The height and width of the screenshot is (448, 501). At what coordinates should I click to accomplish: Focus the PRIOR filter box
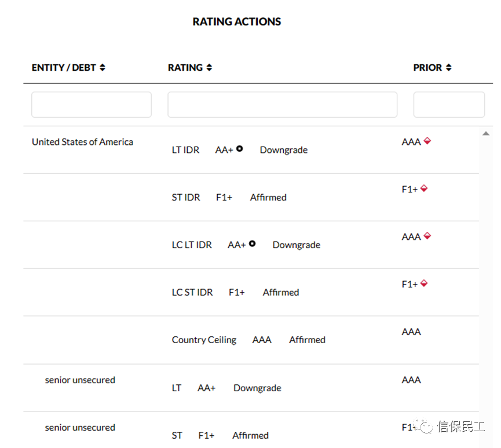click(x=449, y=104)
